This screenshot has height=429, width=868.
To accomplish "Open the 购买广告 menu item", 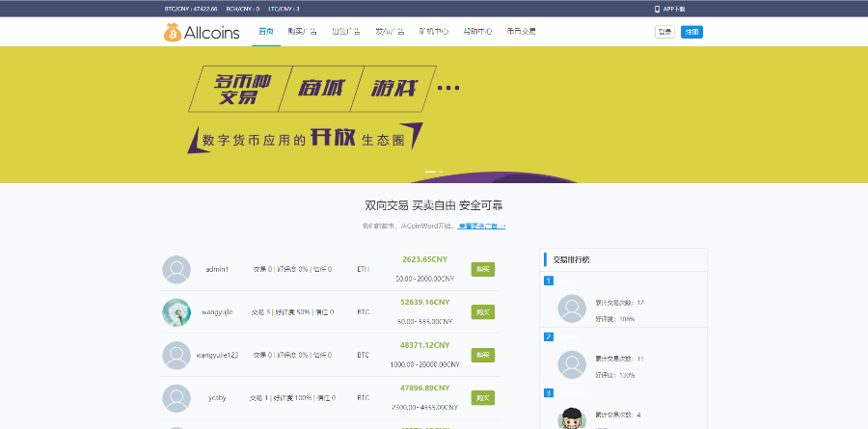I will pos(303,32).
